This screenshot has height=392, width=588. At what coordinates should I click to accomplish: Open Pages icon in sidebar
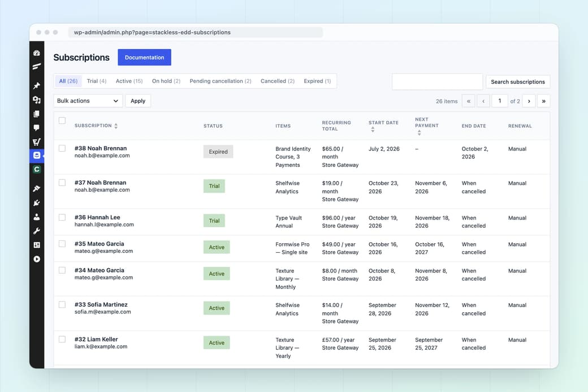37,114
